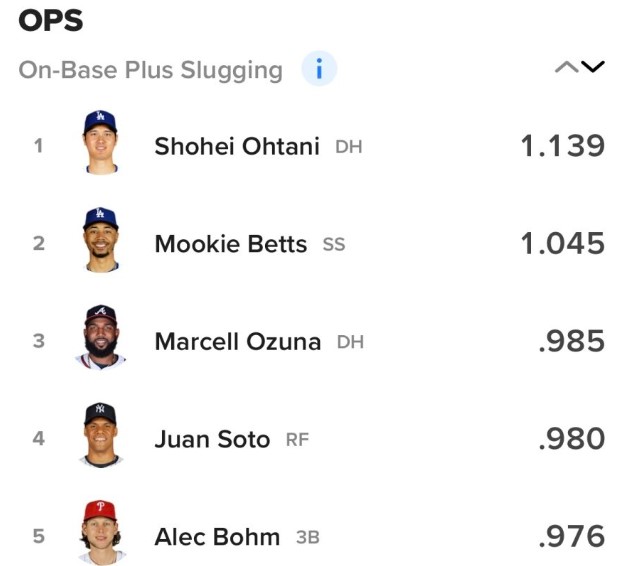
Task: Click Ozuna's .985 OPS value
Action: [572, 341]
